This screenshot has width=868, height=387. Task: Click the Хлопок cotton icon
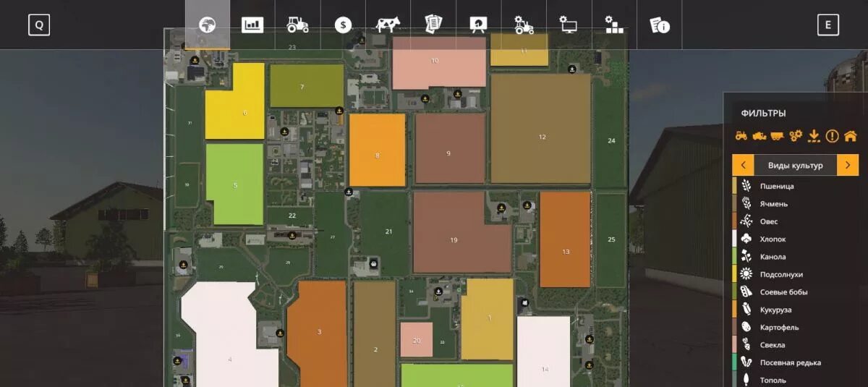click(x=746, y=239)
